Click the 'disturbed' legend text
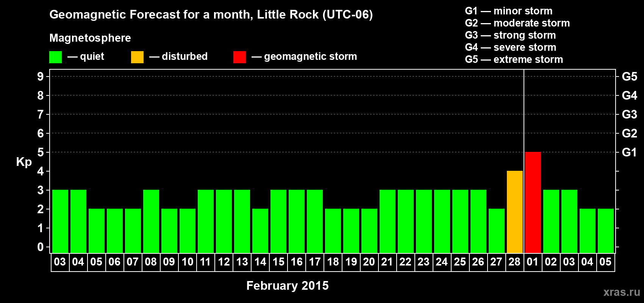644x303 pixels. [x=184, y=56]
